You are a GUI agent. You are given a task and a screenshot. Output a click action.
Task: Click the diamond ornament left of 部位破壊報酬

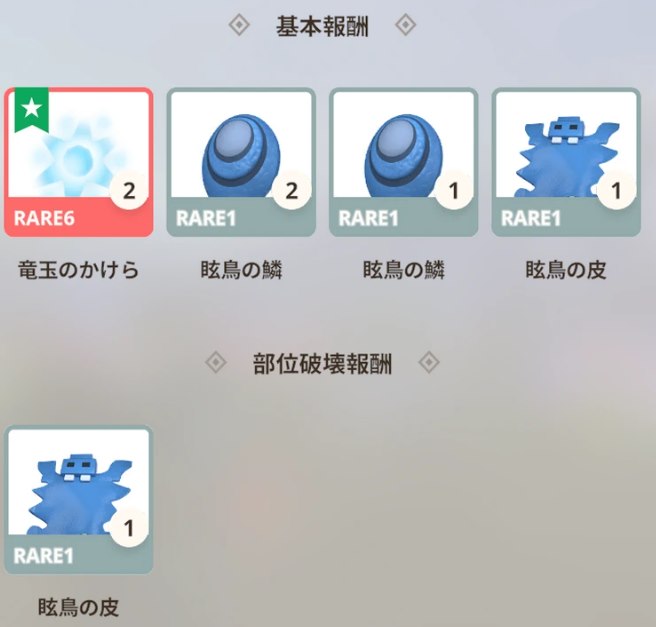click(216, 362)
